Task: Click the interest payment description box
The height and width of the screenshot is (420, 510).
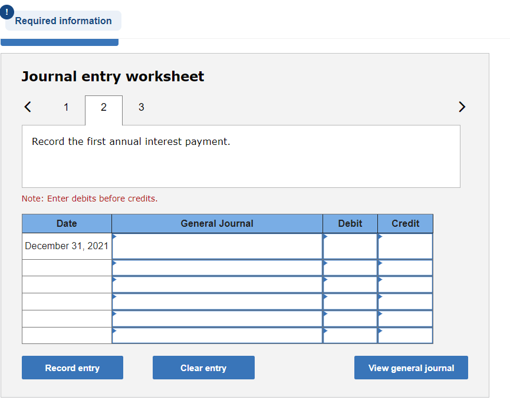Action: click(x=241, y=156)
